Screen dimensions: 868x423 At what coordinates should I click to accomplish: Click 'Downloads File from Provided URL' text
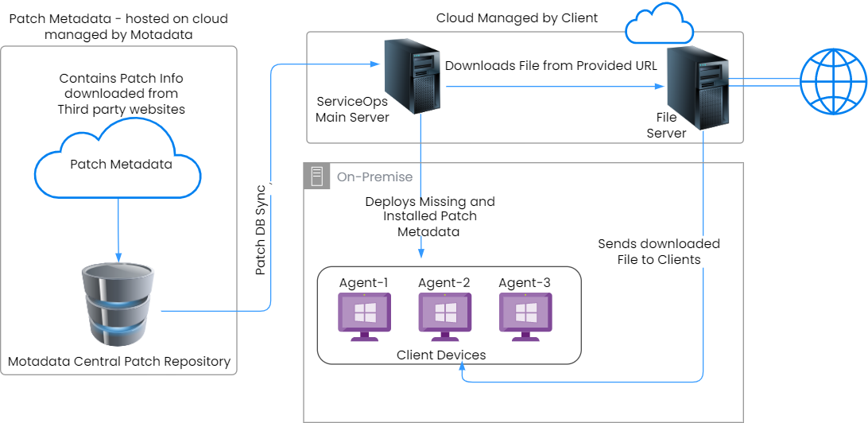(x=551, y=65)
